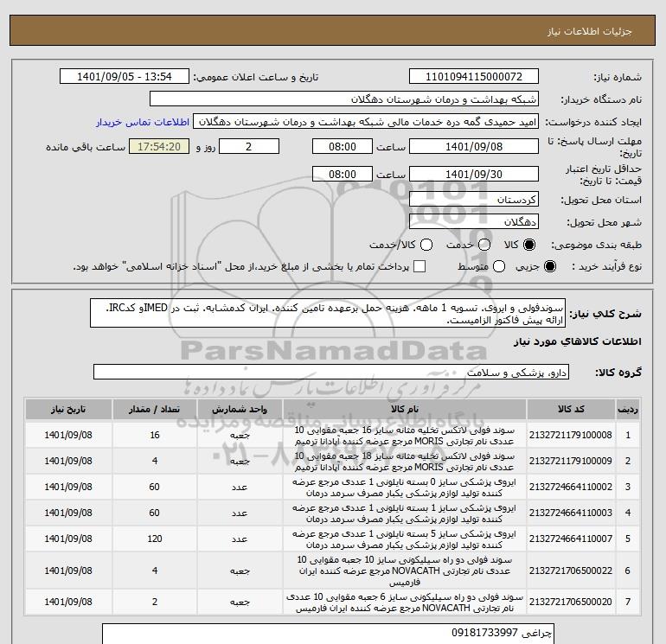Click the تعداد / مقدار column header
This screenshot has width=666, height=644.
click(154, 409)
